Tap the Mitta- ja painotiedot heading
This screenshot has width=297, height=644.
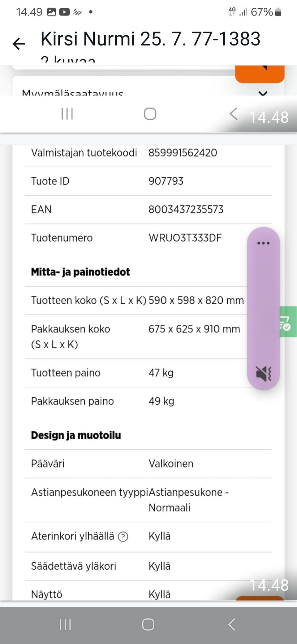tap(80, 272)
